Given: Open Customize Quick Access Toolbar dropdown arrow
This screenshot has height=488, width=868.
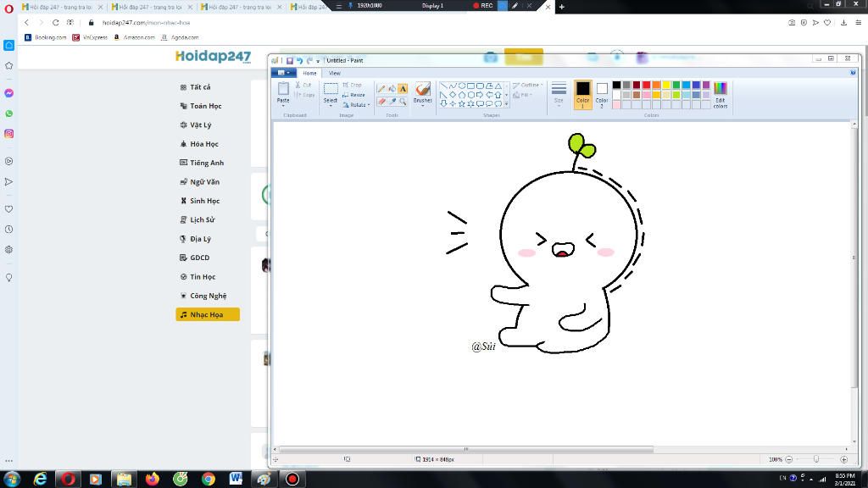Looking at the screenshot, I should click(x=318, y=61).
